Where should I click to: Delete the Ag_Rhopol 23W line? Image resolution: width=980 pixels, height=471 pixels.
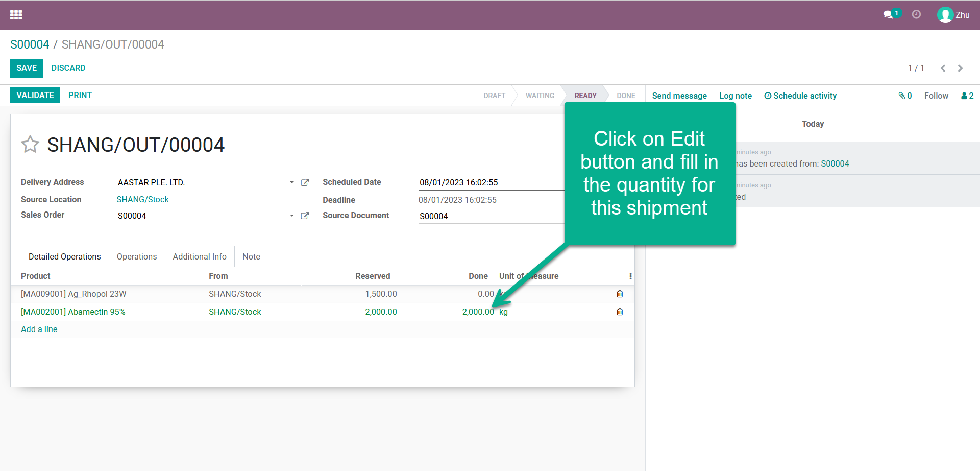pos(620,294)
